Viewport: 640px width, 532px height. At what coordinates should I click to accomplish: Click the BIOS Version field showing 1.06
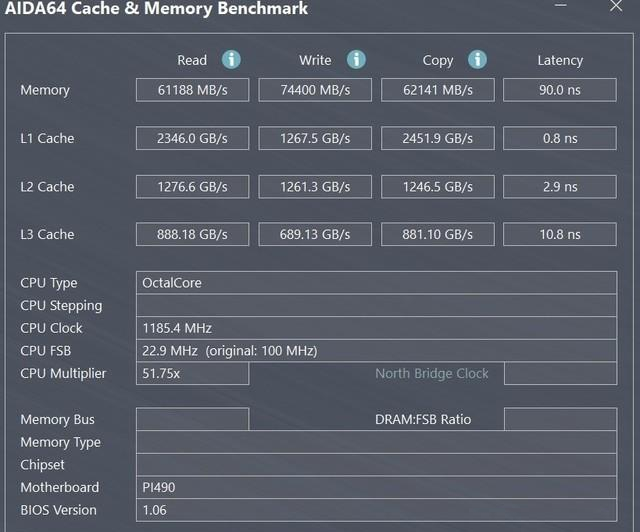376,510
